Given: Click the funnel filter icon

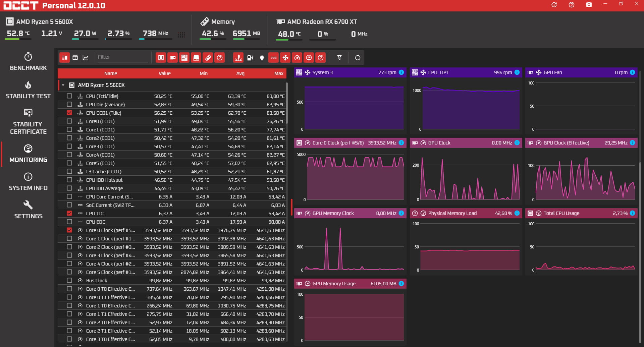Looking at the screenshot, I should 339,58.
